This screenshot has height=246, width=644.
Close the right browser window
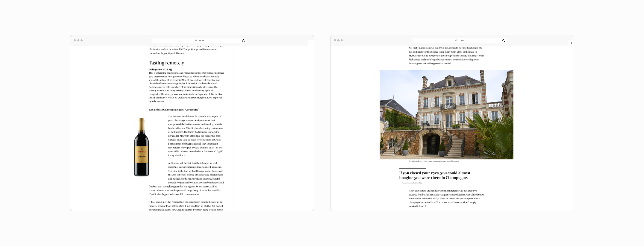(335, 40)
